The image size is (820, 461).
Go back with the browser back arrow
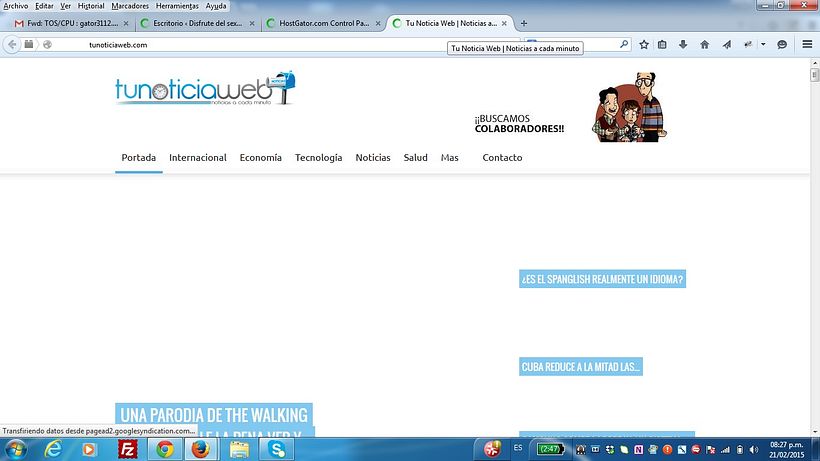(12, 44)
